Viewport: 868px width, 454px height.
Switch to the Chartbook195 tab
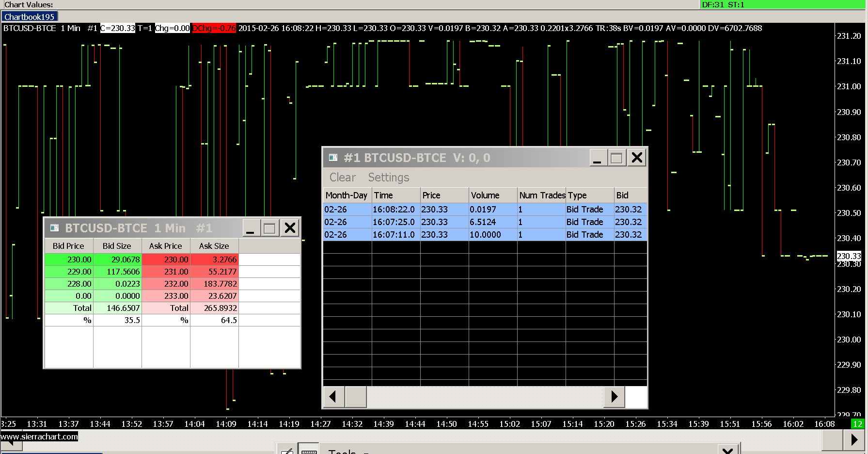pos(29,17)
